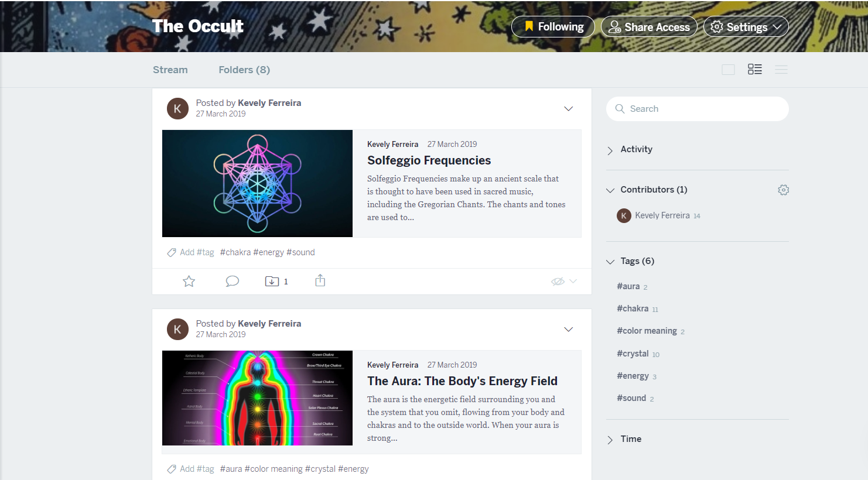This screenshot has height=480, width=868.
Task: Open comments on Solfeggio Frequencies post
Action: (233, 281)
